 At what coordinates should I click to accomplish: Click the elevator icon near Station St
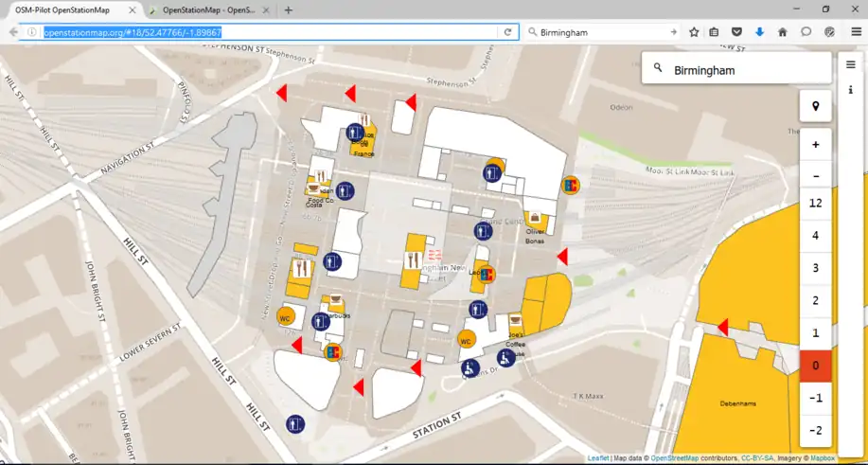tap(295, 423)
